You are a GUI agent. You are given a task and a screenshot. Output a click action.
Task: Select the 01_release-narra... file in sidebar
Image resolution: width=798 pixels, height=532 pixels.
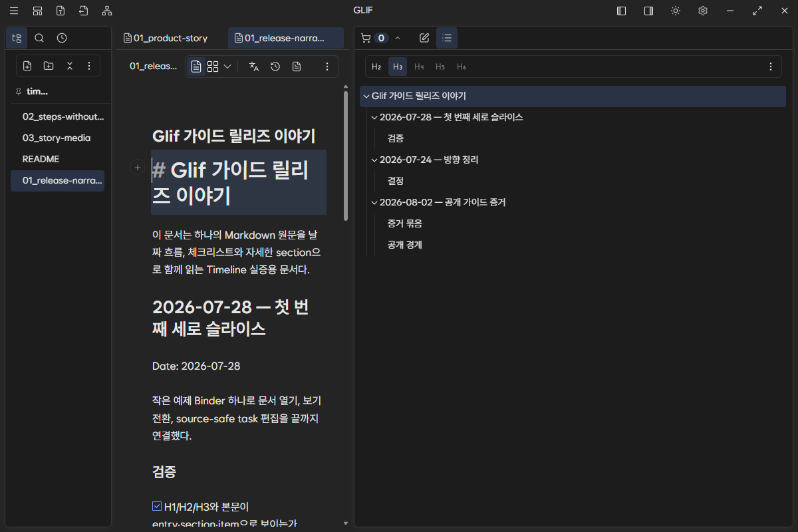(58, 180)
